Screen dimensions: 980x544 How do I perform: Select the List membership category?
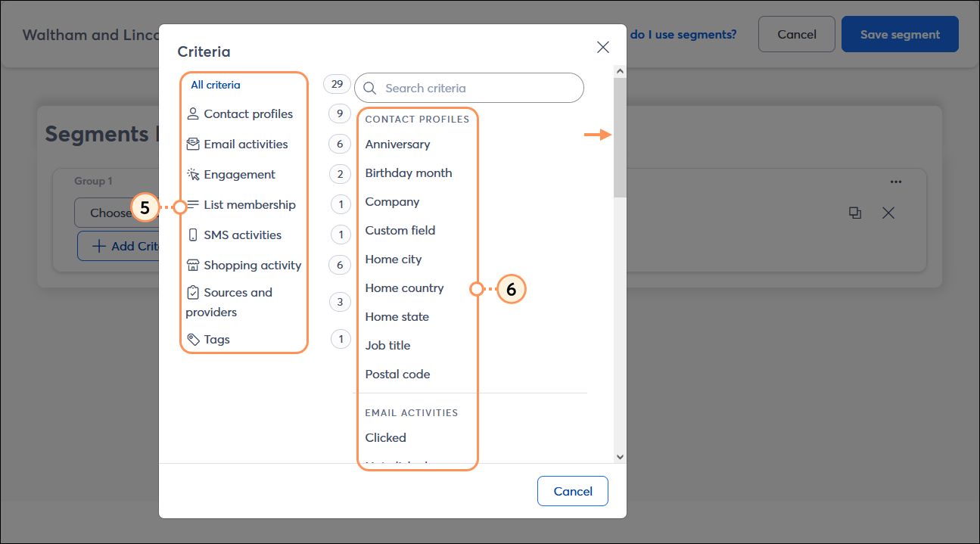(241, 204)
